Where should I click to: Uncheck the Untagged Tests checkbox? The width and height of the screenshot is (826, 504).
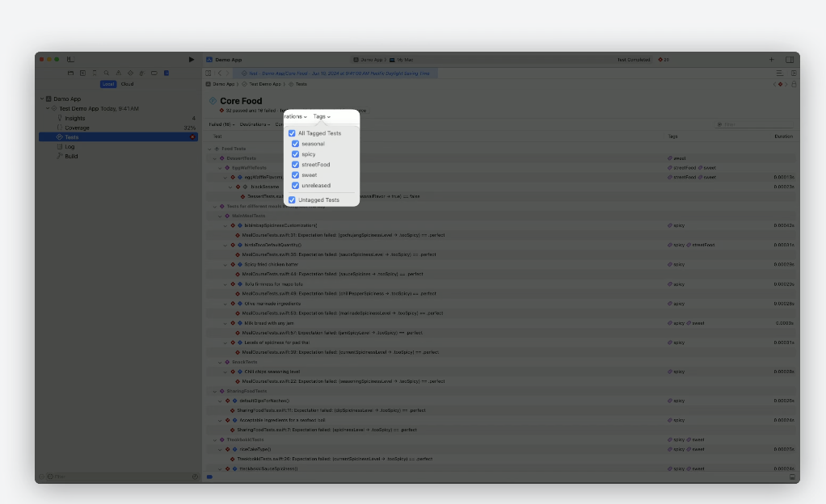[292, 200]
